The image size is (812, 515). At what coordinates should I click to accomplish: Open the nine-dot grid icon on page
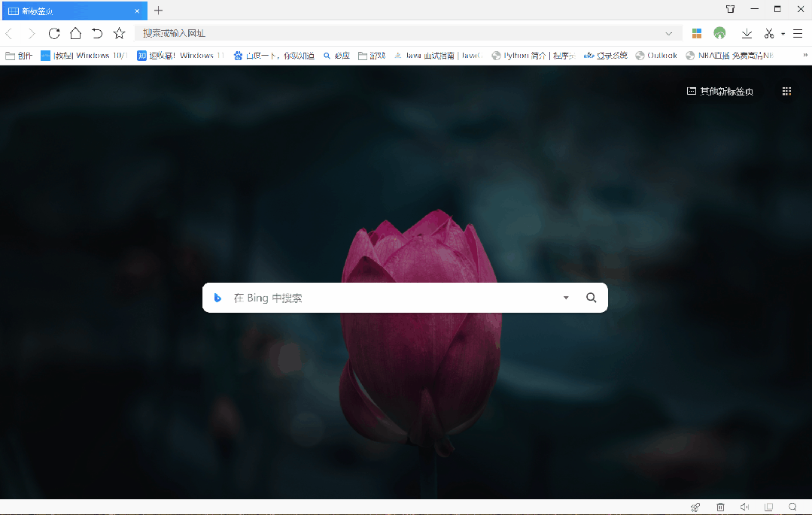point(786,91)
